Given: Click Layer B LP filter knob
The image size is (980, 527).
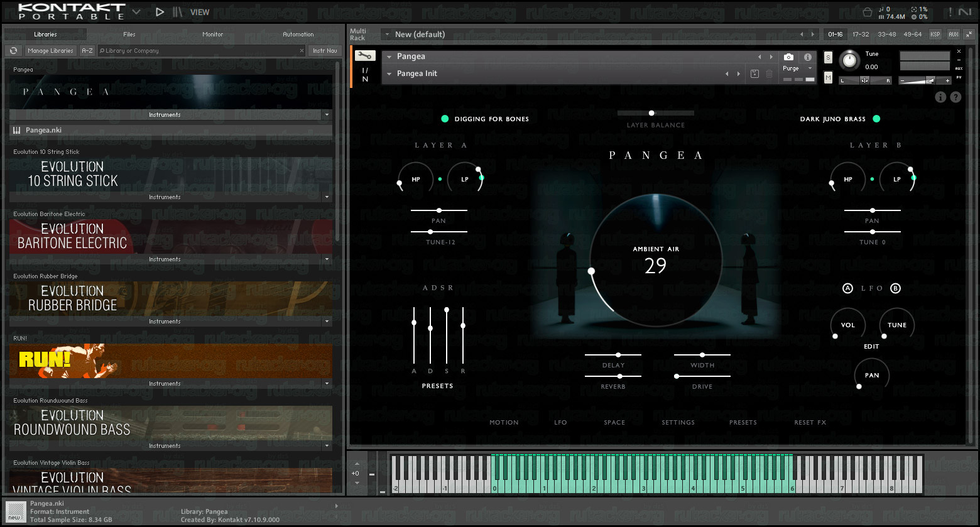Looking at the screenshot, I should (897, 179).
